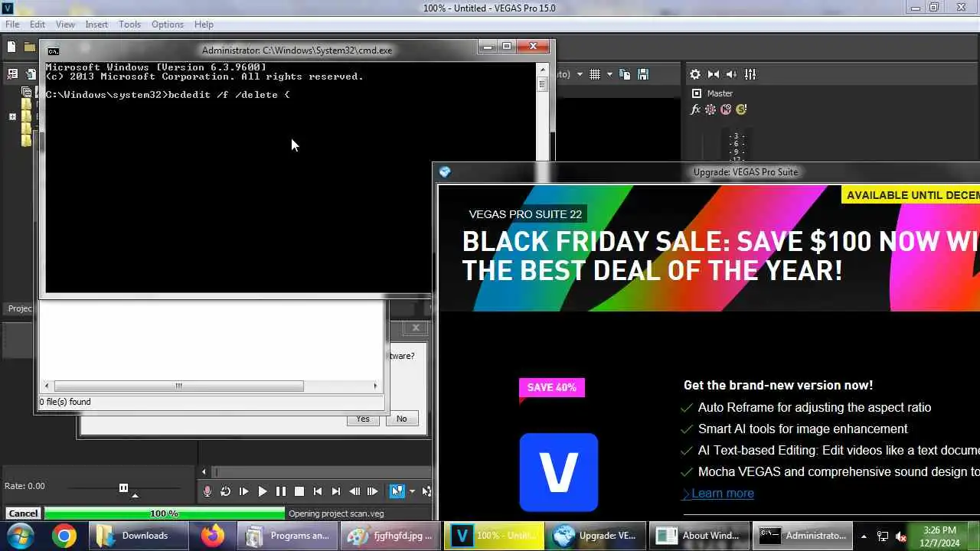Open the mixing console sliders icon
The image size is (980, 551).
[x=750, y=74]
